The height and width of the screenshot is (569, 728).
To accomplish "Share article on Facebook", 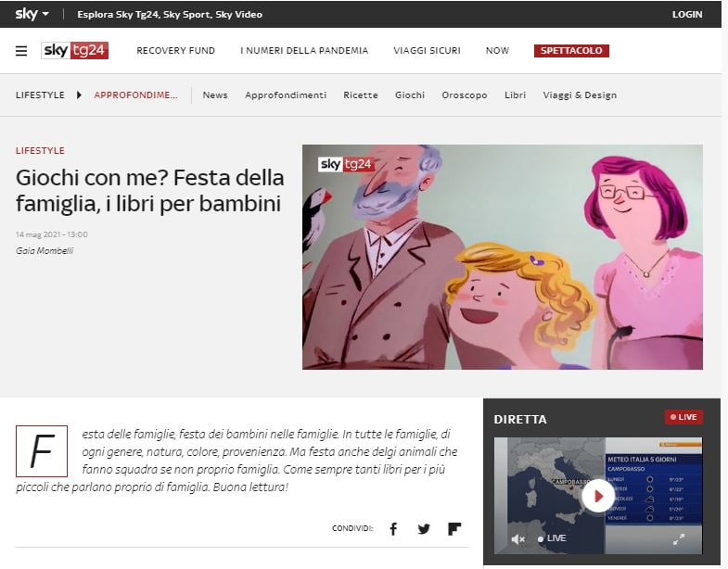I will pos(393,528).
